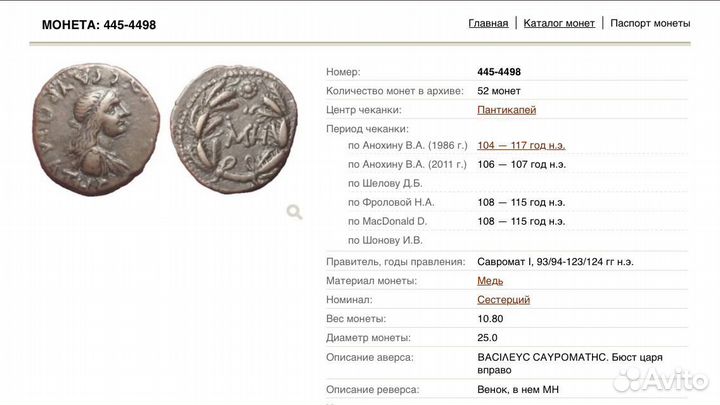The width and height of the screenshot is (720, 405).
Task: Click the label Правитель, годы правления:
Action: pos(395,262)
